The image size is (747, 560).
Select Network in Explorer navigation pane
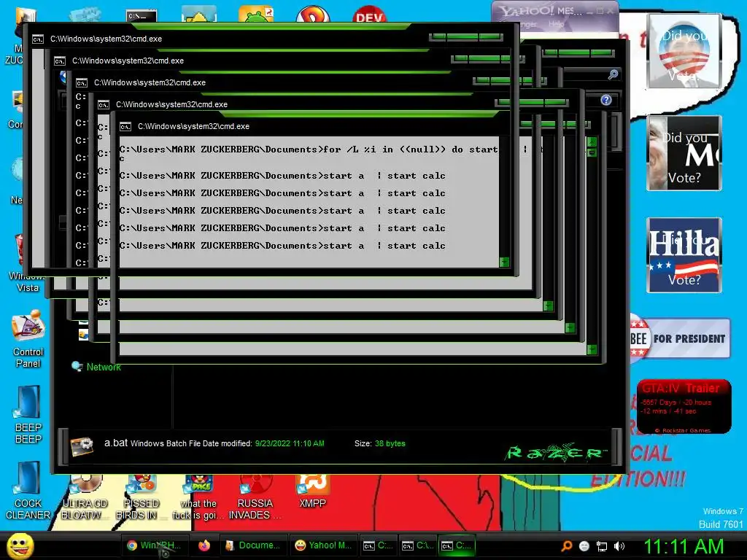tap(104, 367)
